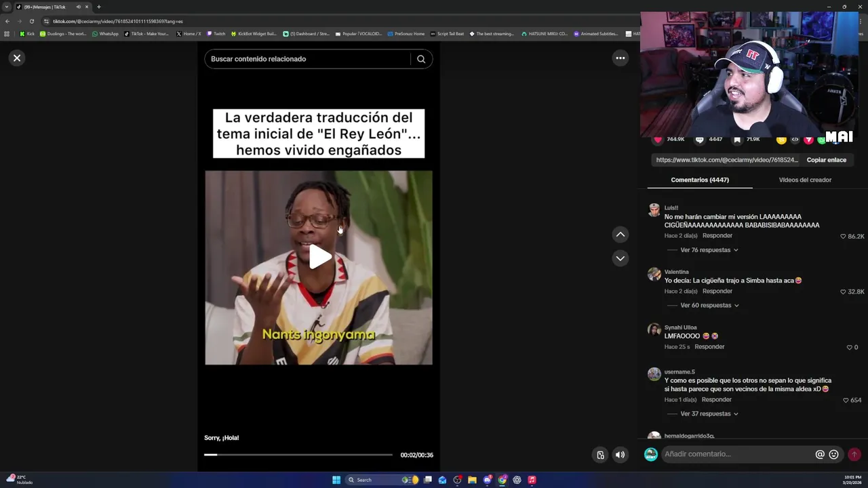Click the Añadir comentario input field
This screenshot has height=488, width=868.
[x=737, y=454]
